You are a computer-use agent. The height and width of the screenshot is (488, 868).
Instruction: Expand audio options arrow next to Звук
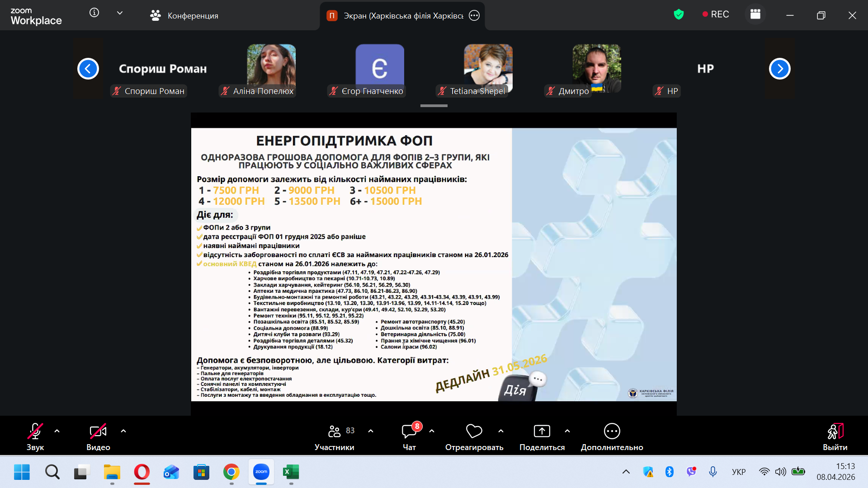[x=57, y=431]
